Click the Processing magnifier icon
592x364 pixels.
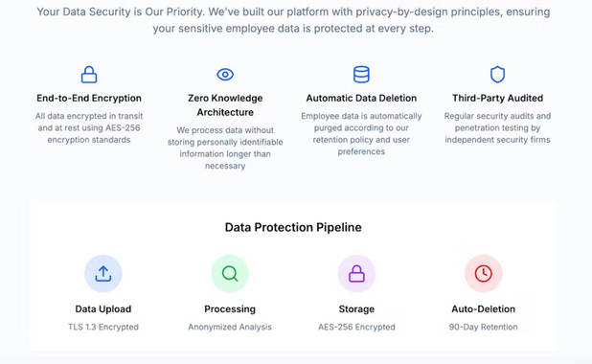pyautogui.click(x=230, y=273)
